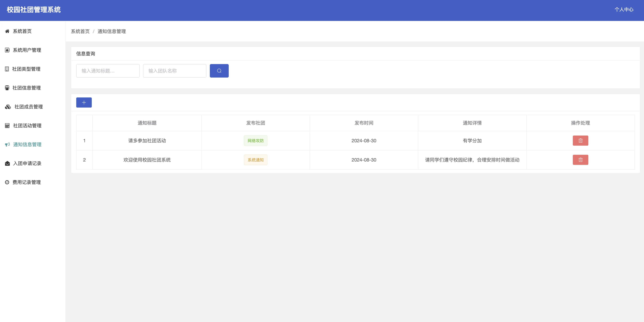The image size is (644, 322).
Task: Open 社团类型管理 in the sidebar
Action: click(x=26, y=69)
